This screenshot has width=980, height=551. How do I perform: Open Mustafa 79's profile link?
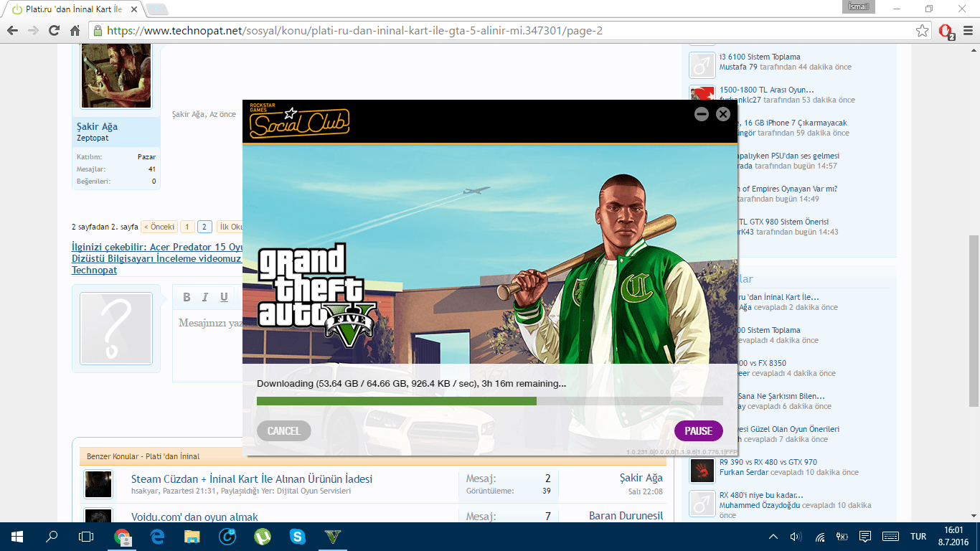[738, 67]
